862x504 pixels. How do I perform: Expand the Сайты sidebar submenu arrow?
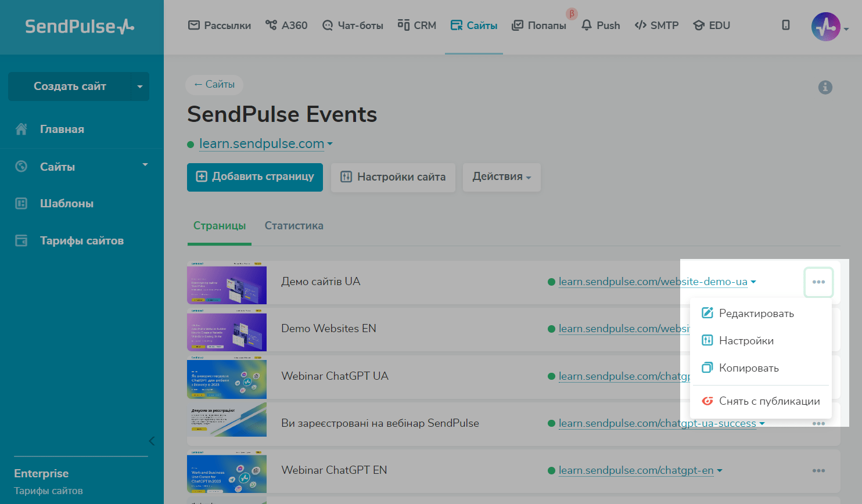(x=145, y=165)
